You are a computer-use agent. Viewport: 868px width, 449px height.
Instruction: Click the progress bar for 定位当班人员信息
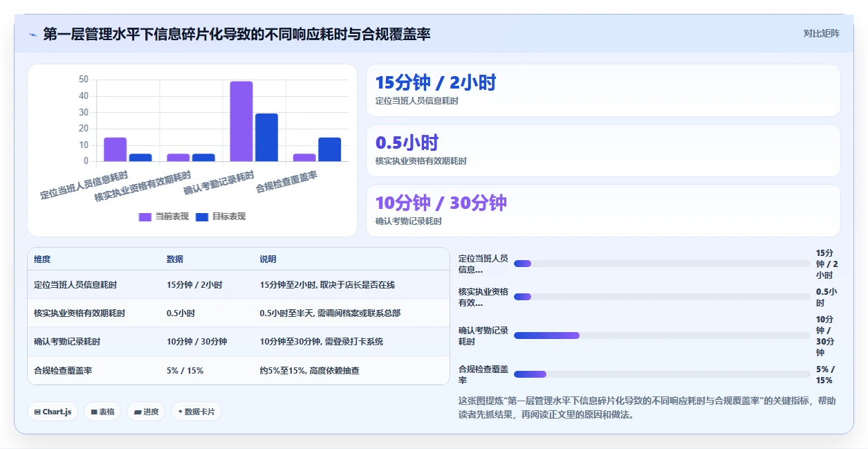pyautogui.click(x=662, y=264)
